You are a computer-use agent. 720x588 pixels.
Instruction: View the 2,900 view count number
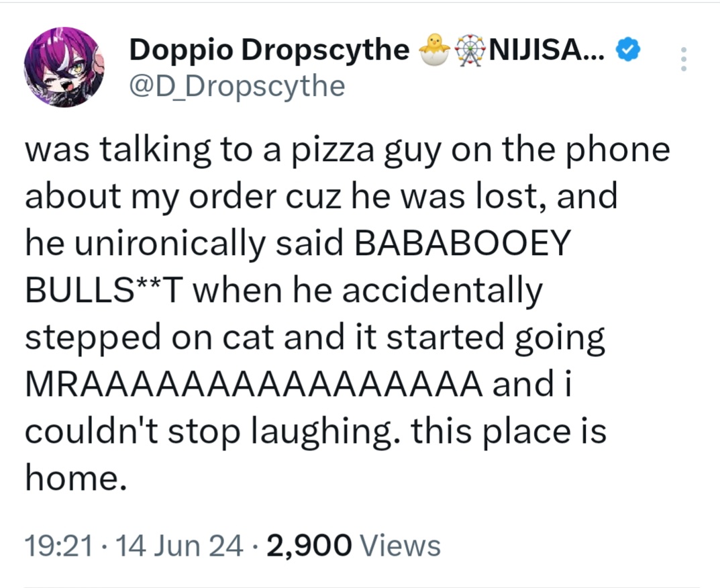(x=309, y=546)
